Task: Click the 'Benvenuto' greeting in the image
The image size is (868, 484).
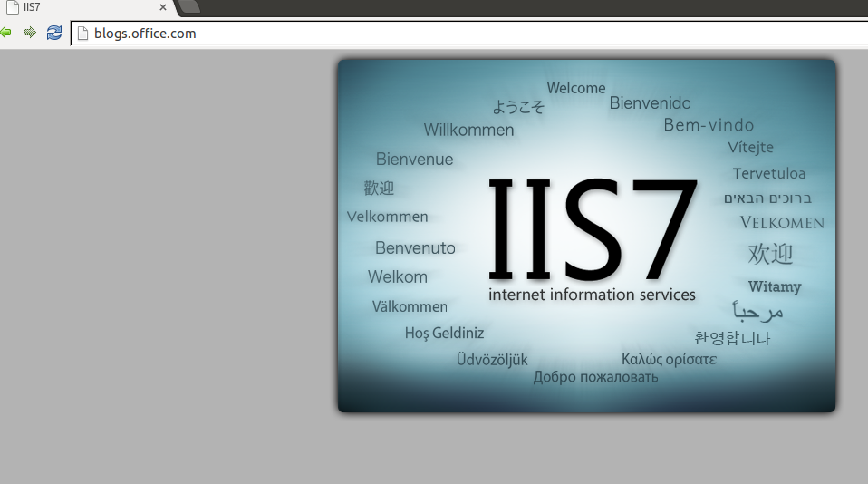Action: click(415, 247)
